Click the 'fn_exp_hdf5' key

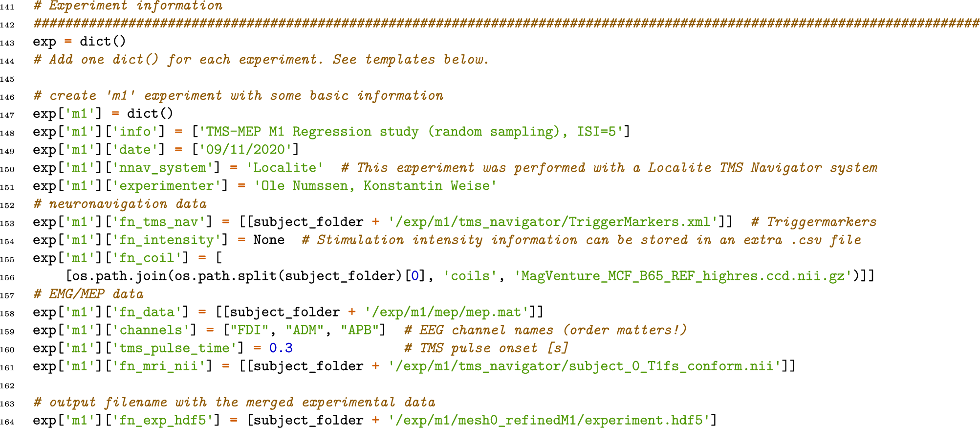[x=163, y=421]
